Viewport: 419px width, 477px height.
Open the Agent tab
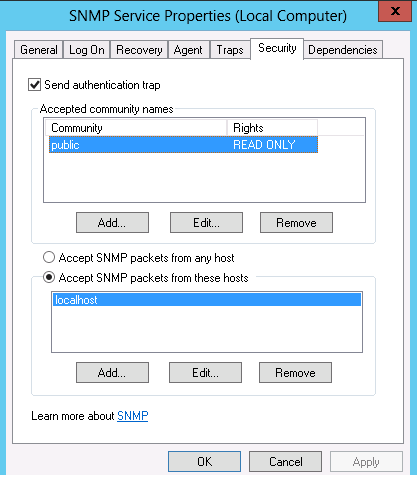[x=188, y=50]
